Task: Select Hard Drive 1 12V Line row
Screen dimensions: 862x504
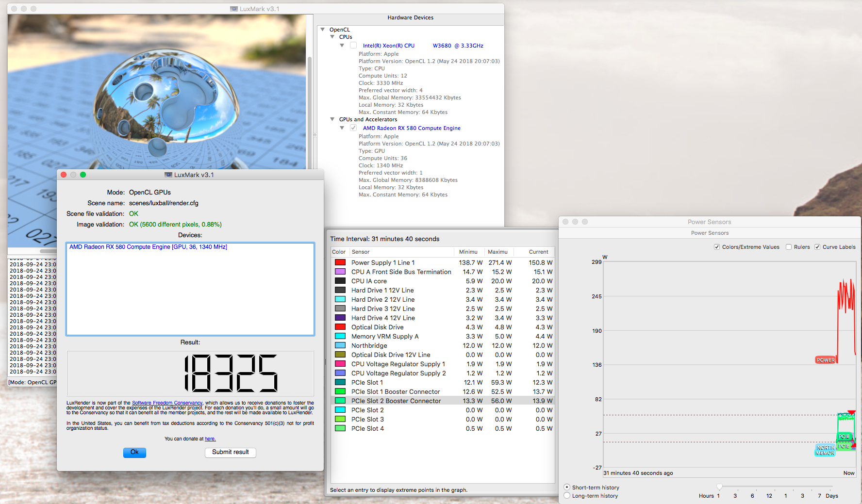Action: tap(442, 290)
